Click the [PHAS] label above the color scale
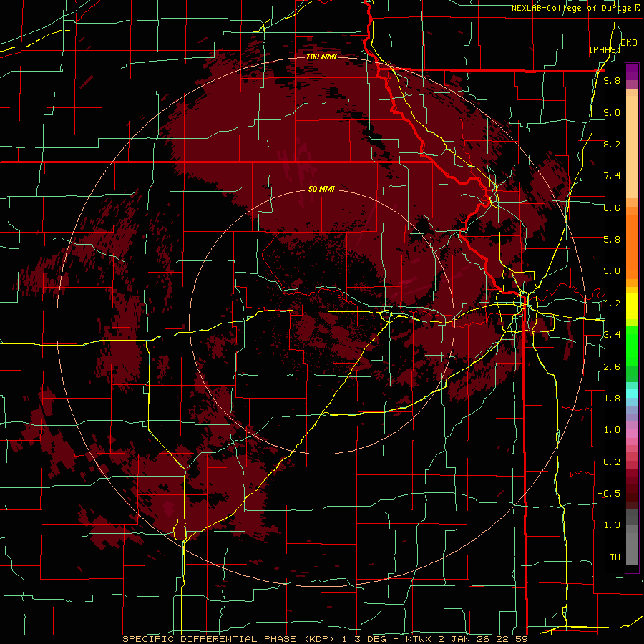The image size is (644, 644). tap(605, 49)
